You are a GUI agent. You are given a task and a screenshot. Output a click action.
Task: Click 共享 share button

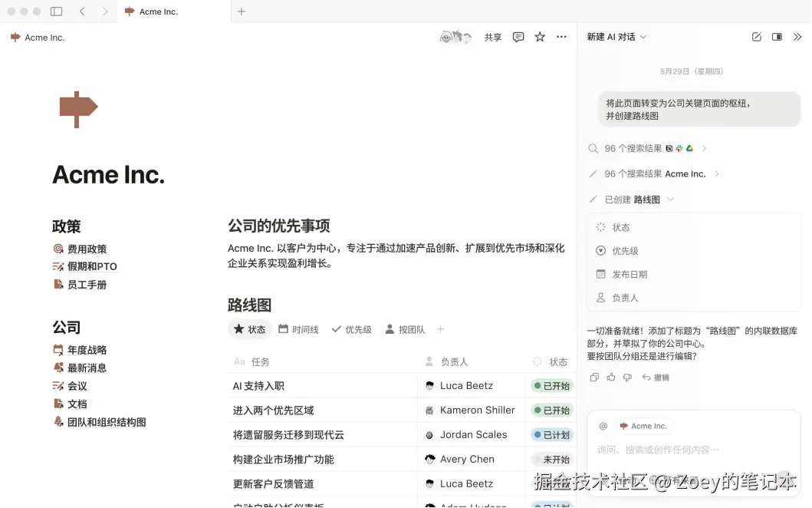pos(492,38)
